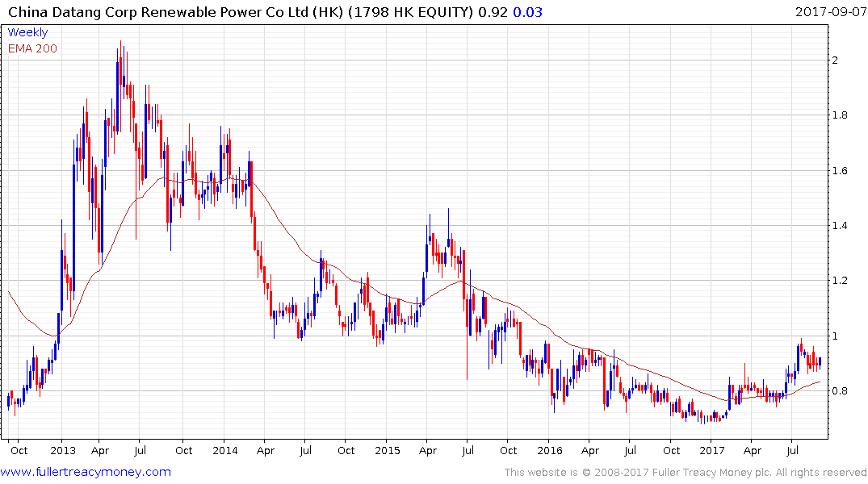Screen dimensions: 868x484
Task: Click the '2014' x-axis label
Action: tap(224, 451)
